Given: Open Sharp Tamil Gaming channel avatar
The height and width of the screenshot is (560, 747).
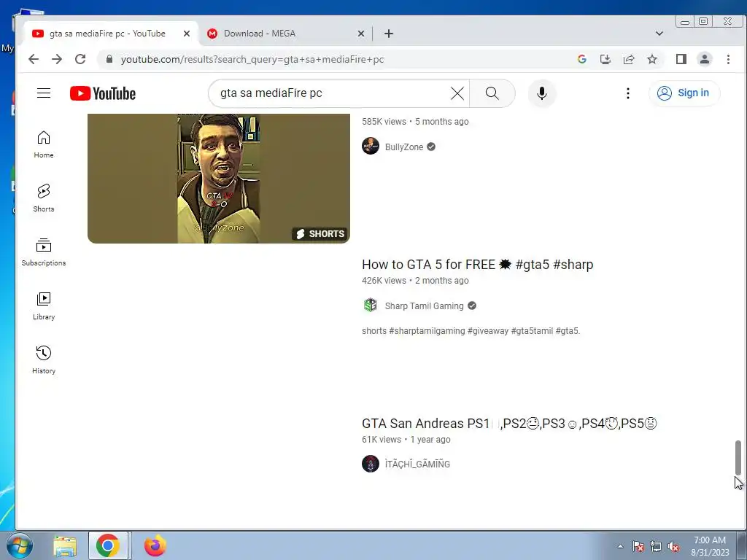Looking at the screenshot, I should pos(371,306).
